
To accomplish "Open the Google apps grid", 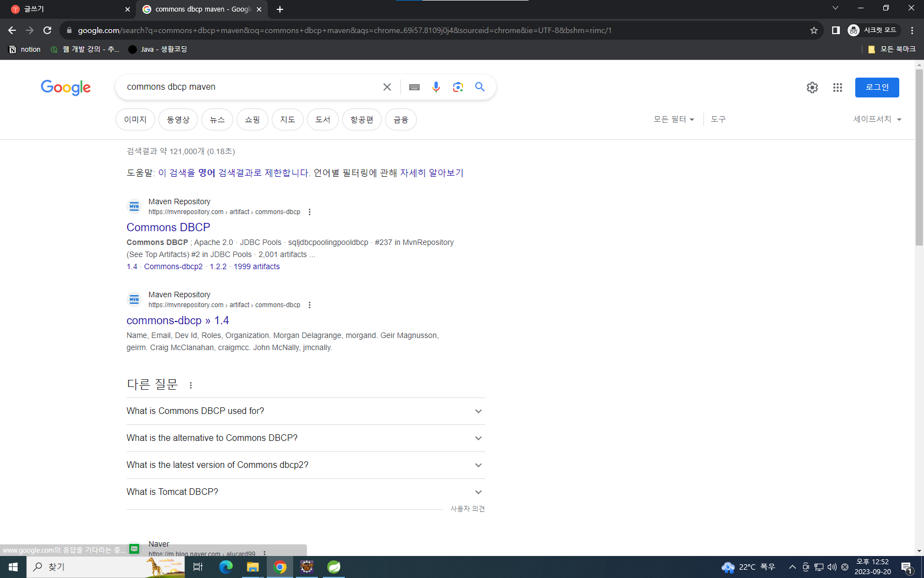I will click(838, 88).
